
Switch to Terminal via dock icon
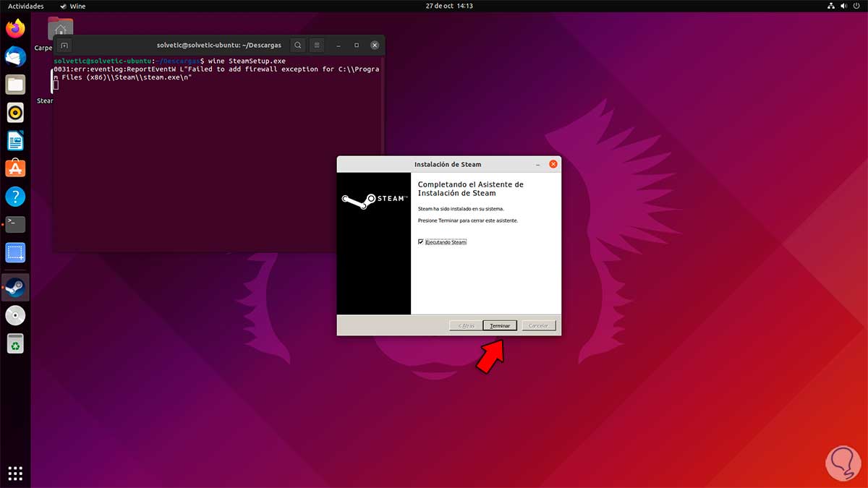[15, 224]
